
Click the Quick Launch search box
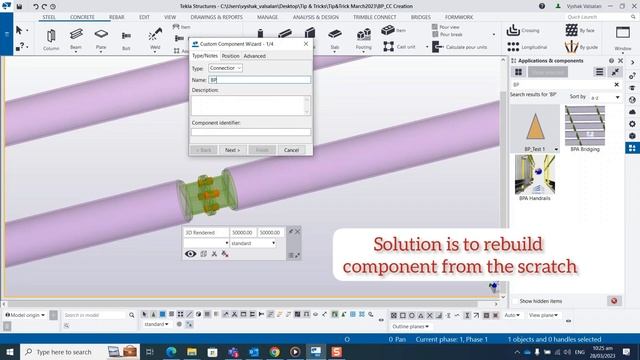coord(601,17)
